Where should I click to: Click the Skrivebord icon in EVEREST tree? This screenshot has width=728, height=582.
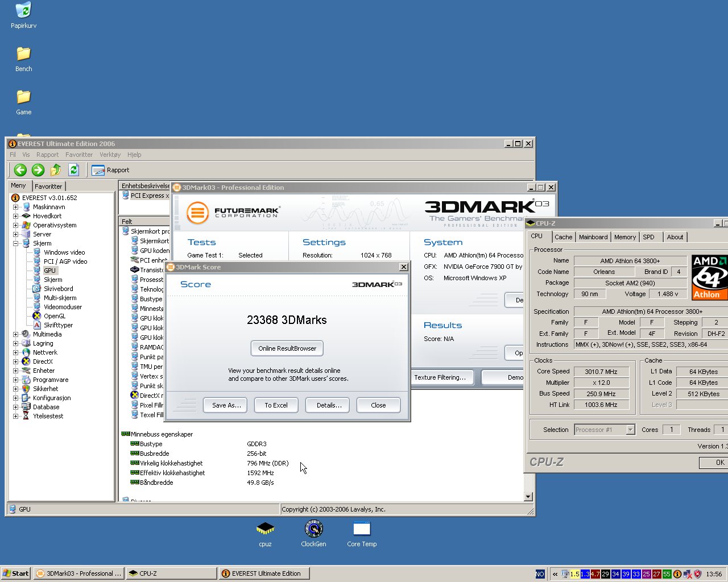[x=37, y=289]
